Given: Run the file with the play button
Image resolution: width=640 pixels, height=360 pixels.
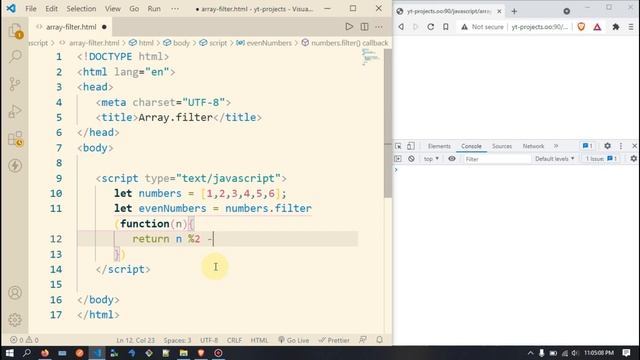Looking at the screenshot, I should [x=349, y=27].
